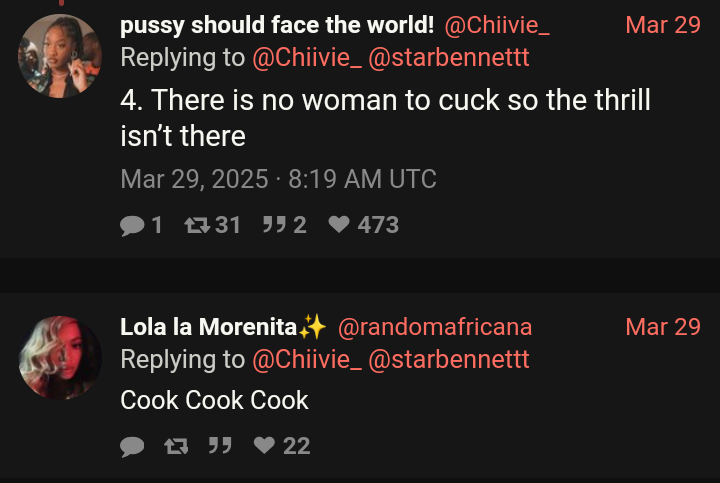Open the @Chiivie_ handle in the first tweet header
The width and height of the screenshot is (720, 483).
pos(496,25)
